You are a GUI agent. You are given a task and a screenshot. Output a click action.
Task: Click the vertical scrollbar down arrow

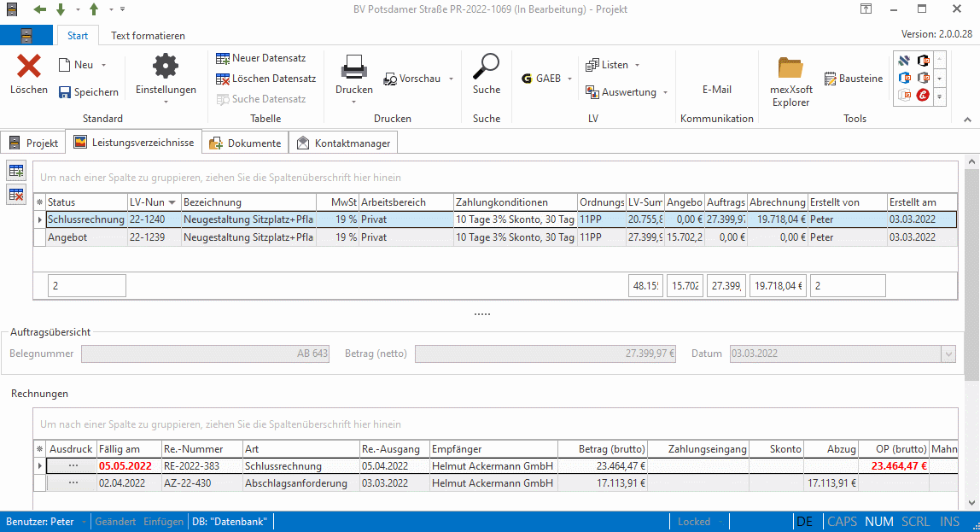click(971, 503)
